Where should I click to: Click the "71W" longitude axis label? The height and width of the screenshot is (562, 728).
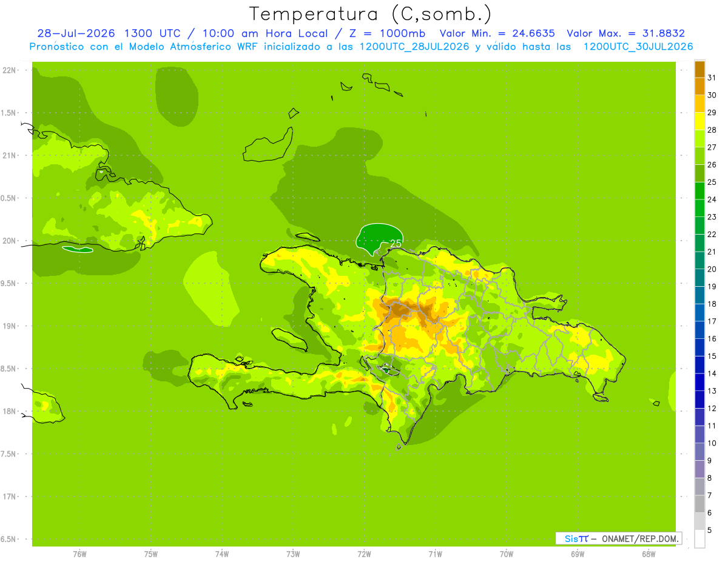(x=435, y=554)
